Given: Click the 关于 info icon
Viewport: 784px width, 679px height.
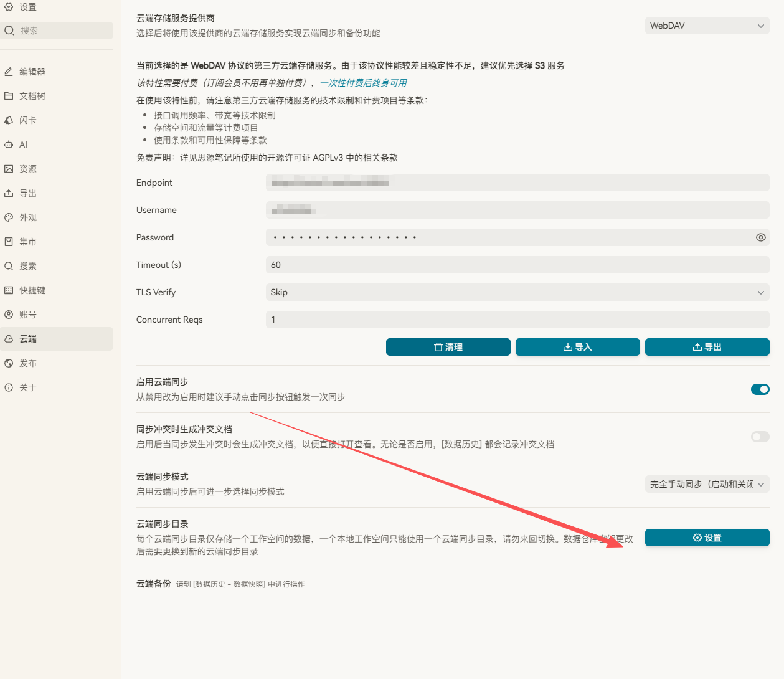Looking at the screenshot, I should click(x=9, y=387).
